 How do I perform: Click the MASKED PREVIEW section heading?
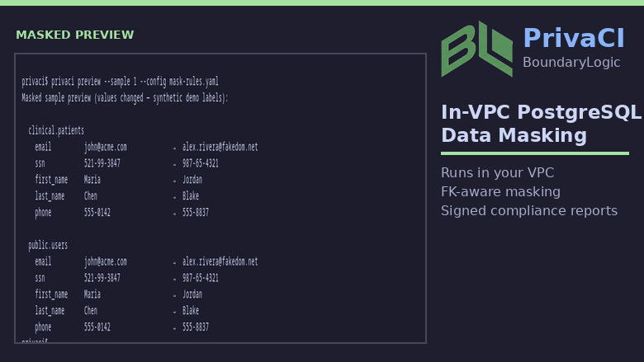(75, 35)
